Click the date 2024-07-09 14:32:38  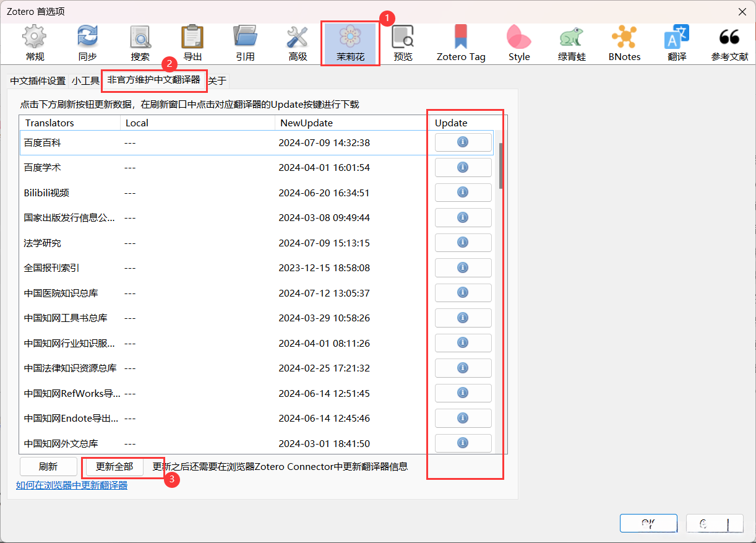324,142
